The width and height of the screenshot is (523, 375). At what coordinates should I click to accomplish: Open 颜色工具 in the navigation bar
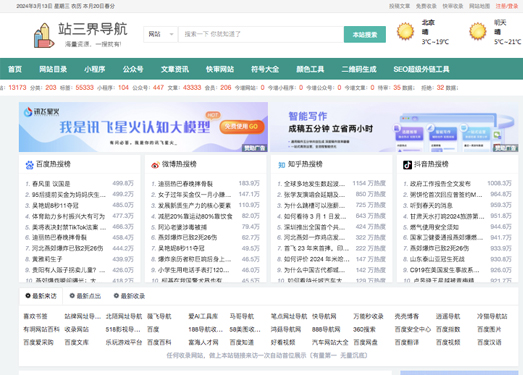[310, 69]
